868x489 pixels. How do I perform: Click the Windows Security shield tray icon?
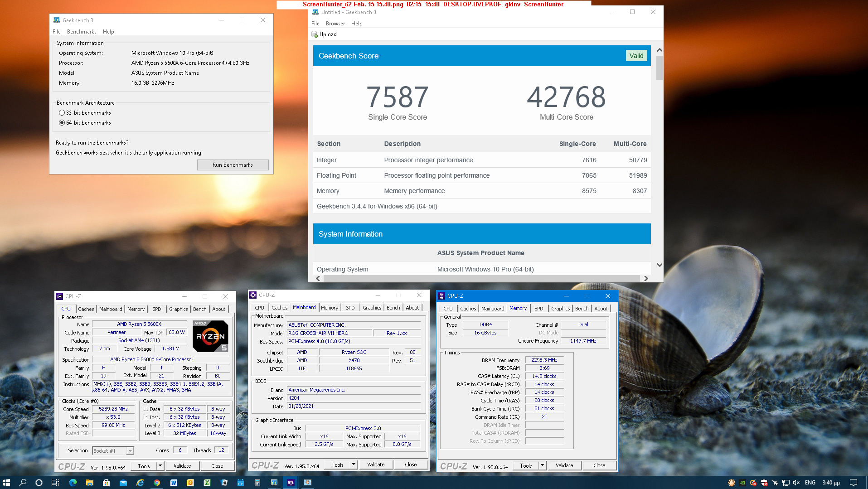[x=764, y=483]
